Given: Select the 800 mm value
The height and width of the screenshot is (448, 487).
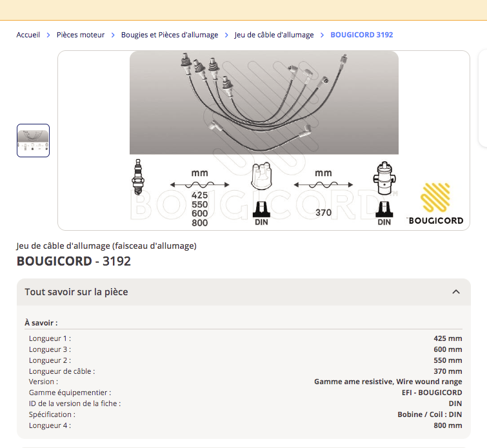Looking at the screenshot, I should (448, 425).
